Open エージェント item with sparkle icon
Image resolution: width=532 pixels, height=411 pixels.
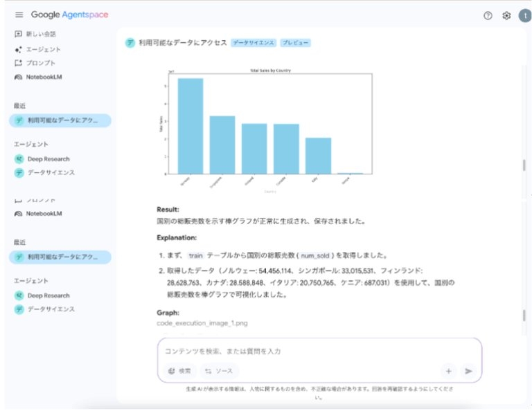tap(37, 49)
